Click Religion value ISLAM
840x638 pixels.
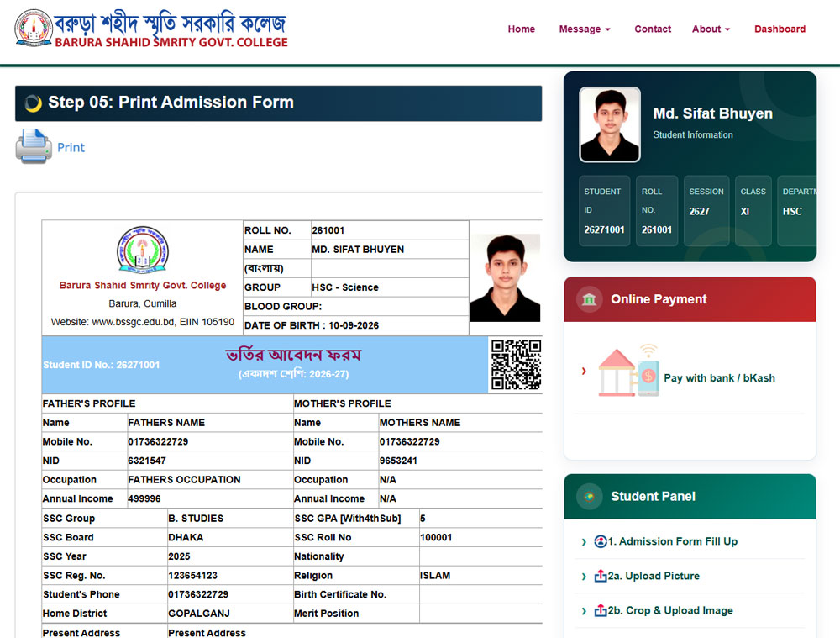[x=435, y=575]
